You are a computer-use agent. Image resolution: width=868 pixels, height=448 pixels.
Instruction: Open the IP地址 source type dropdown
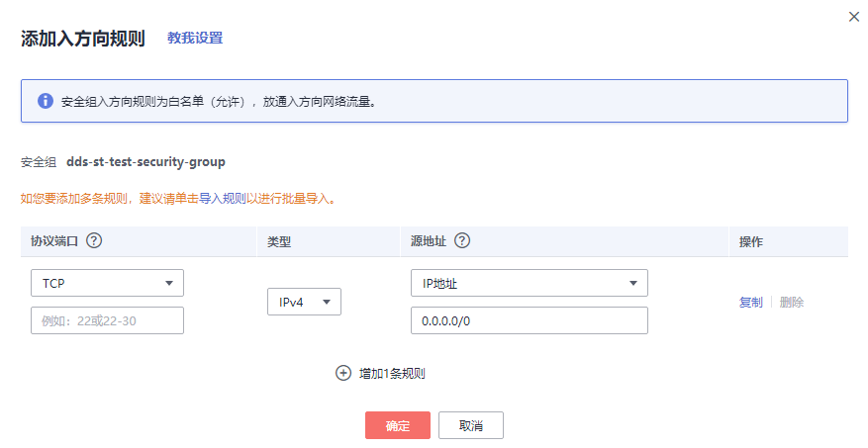click(x=529, y=283)
